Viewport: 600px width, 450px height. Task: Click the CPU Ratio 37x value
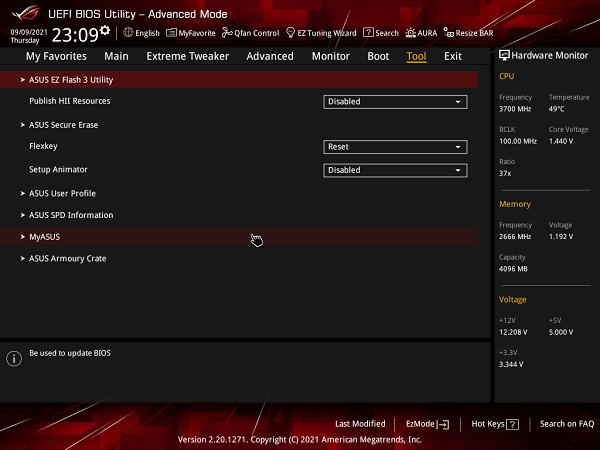coord(505,173)
